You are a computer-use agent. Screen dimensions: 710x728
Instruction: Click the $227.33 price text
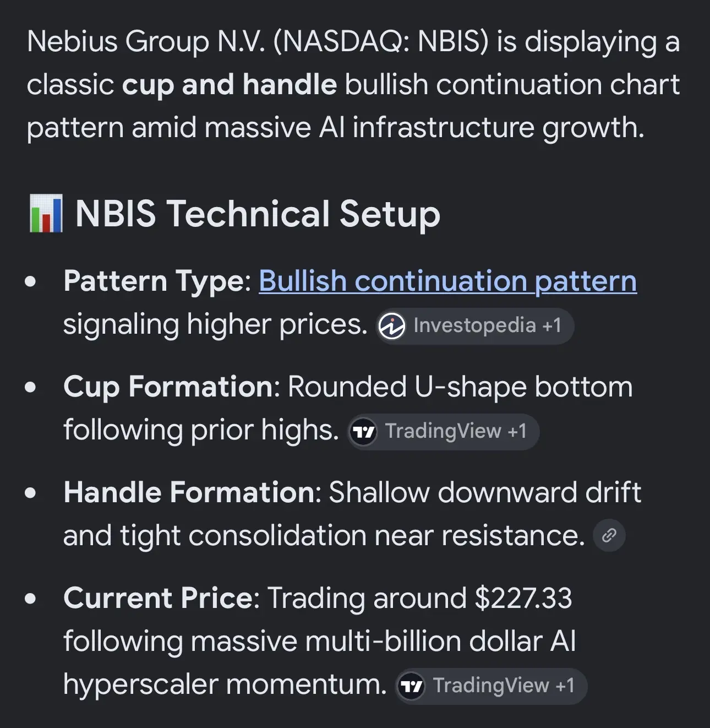point(523,599)
